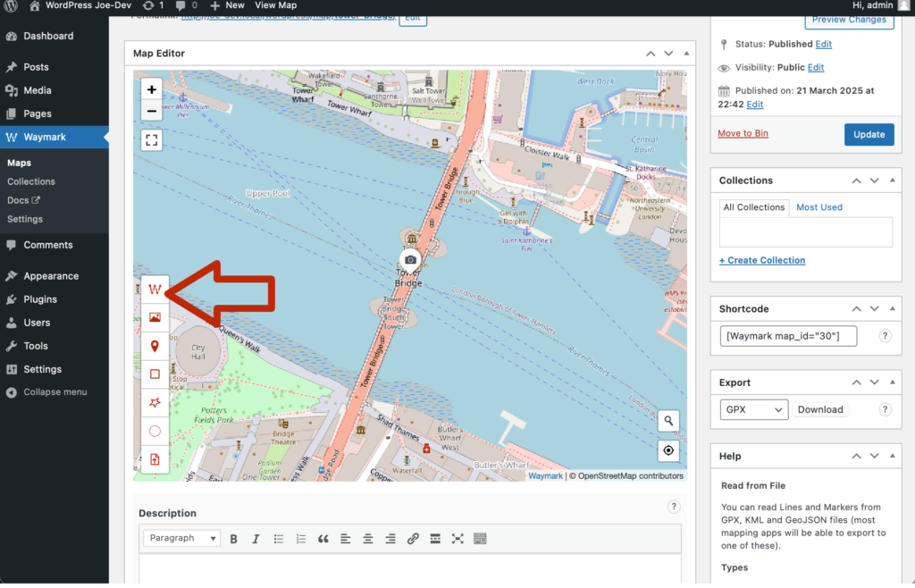Toggle bold formatting in Description editor
This screenshot has height=588, width=915.
(x=234, y=539)
